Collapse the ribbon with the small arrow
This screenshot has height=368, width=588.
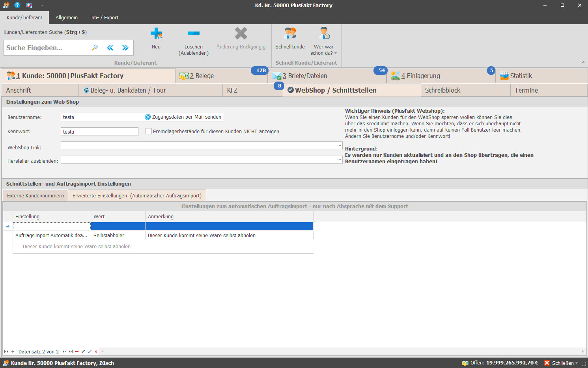tap(583, 62)
